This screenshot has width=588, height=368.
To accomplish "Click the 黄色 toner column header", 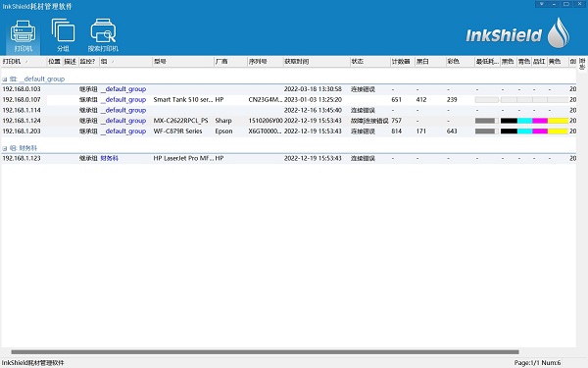I will (x=558, y=61).
